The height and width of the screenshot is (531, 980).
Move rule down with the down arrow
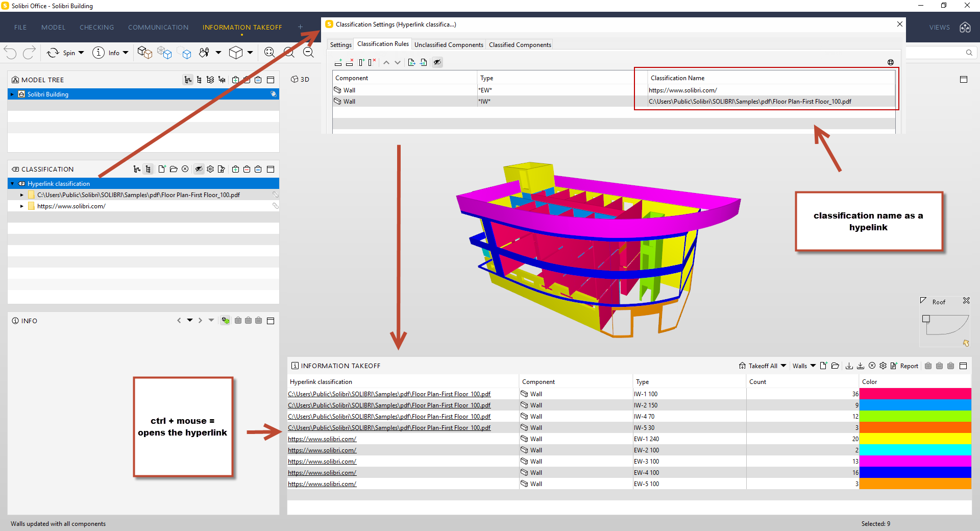[398, 62]
